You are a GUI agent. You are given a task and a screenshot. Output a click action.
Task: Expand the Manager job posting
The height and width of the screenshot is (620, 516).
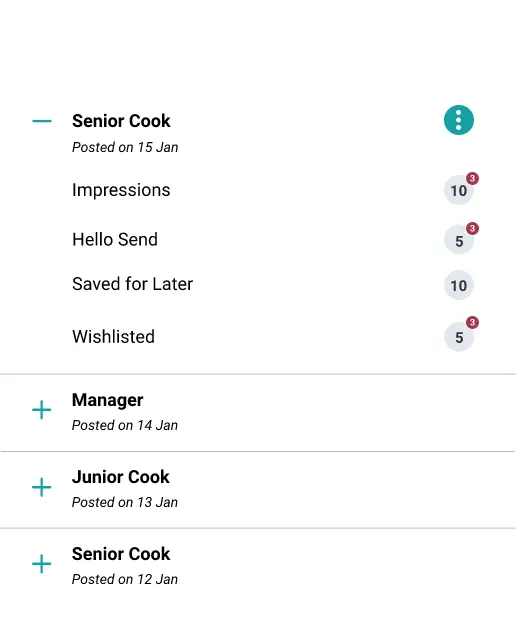42,410
